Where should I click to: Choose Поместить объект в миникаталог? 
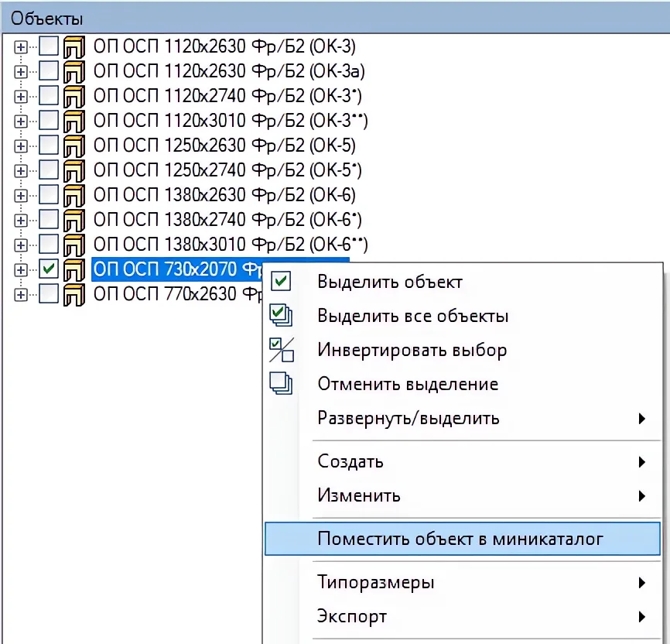coord(460,539)
